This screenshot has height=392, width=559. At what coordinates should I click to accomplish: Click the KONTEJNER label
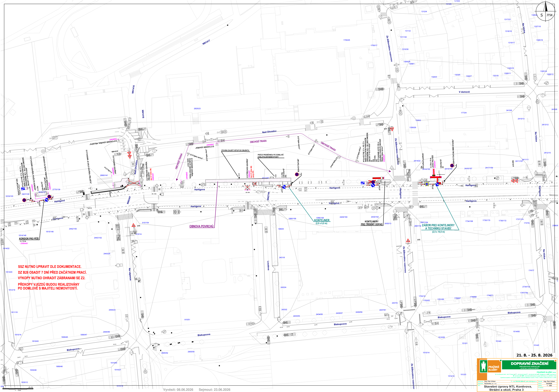(x=322, y=220)
